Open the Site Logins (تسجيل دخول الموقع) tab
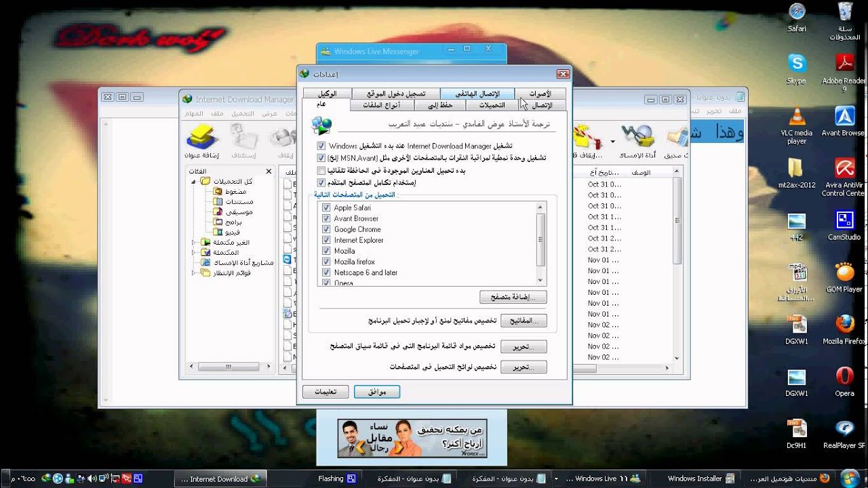Image resolution: width=868 pixels, height=488 pixels. point(397,94)
